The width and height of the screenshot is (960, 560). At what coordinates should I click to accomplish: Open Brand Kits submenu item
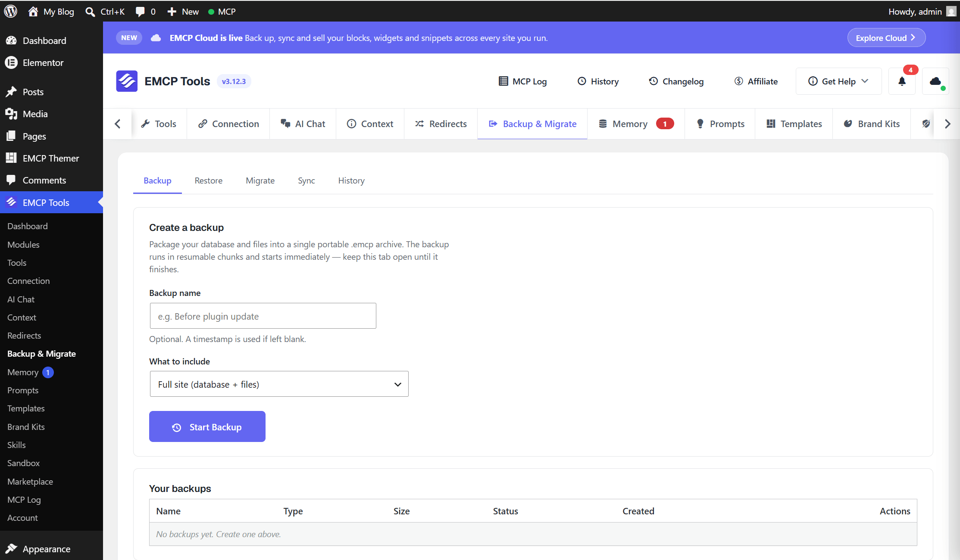[x=26, y=426]
